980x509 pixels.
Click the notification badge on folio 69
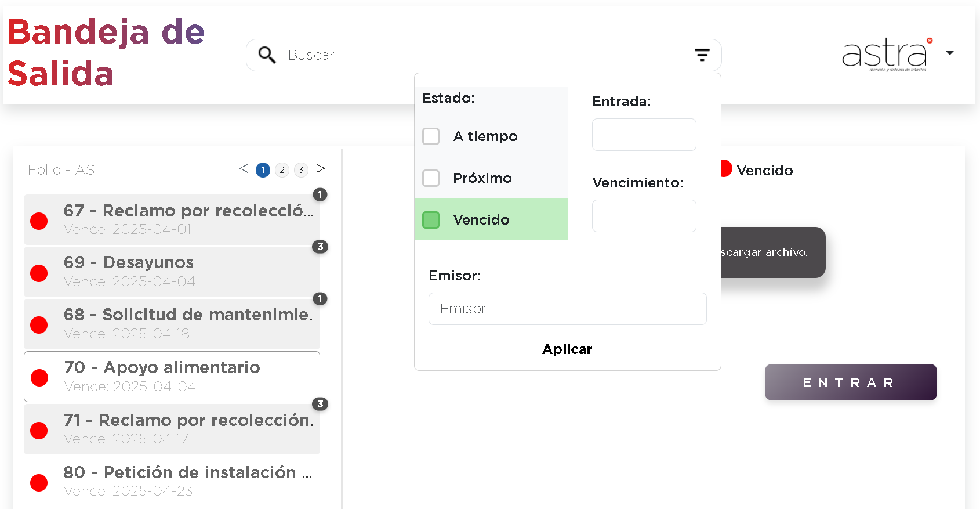pos(320,247)
